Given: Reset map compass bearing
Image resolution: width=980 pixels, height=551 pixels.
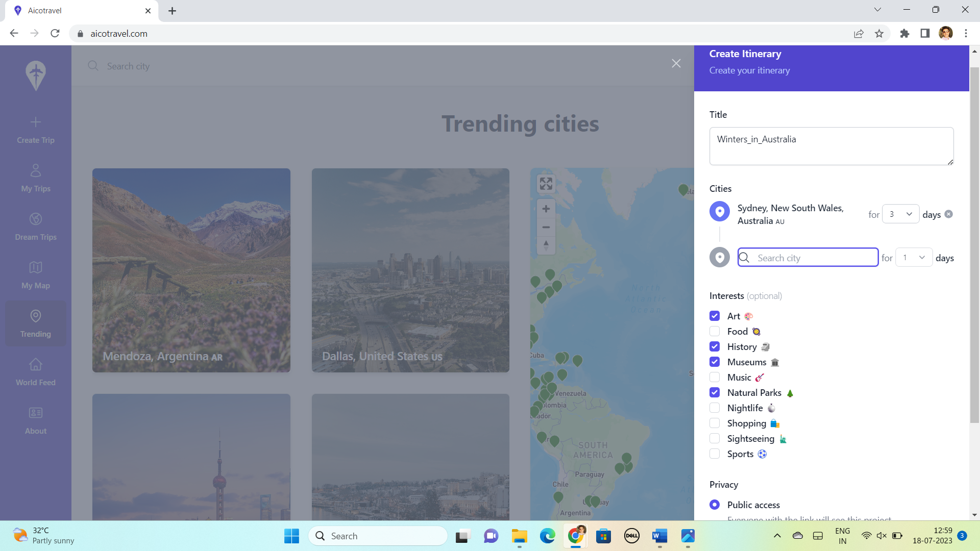Looking at the screenshot, I should coord(546,245).
